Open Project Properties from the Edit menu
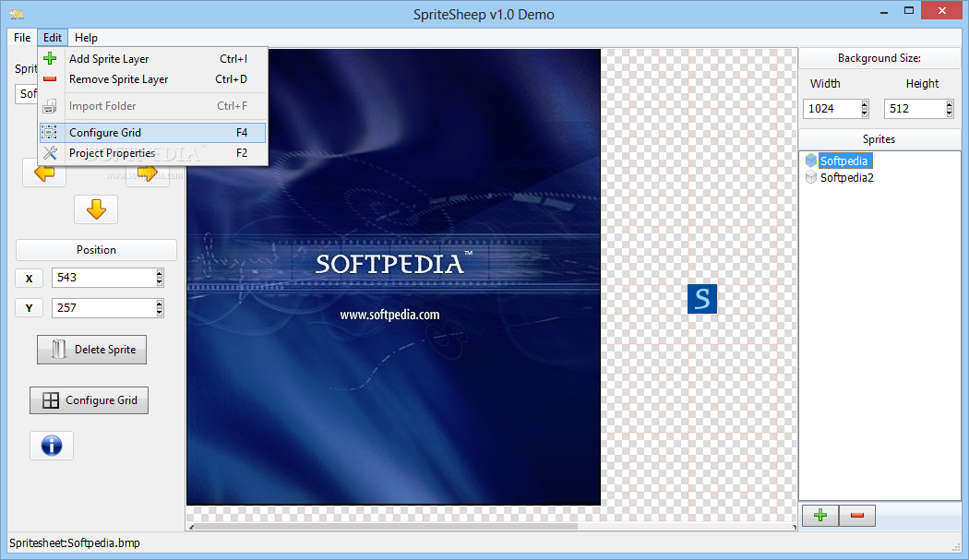The height and width of the screenshot is (560, 969). tap(152, 152)
